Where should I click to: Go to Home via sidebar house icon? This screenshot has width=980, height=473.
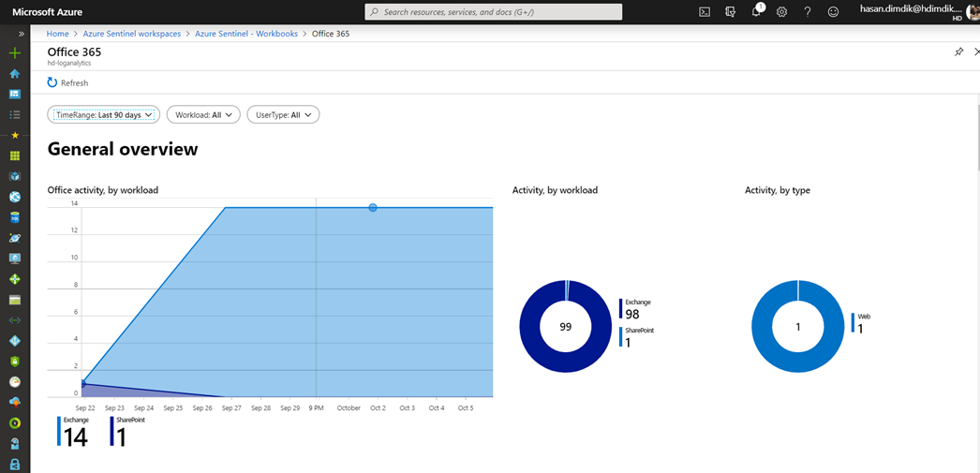15,74
